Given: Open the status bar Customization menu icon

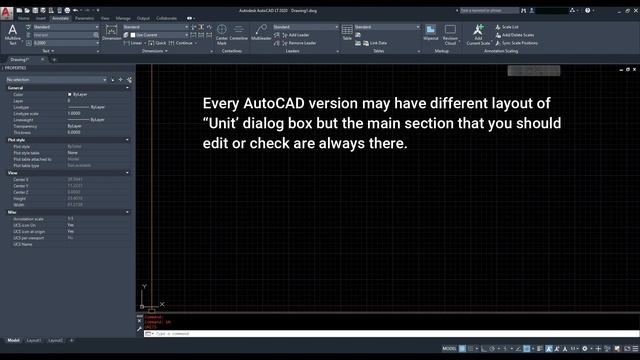Looking at the screenshot, I should (635, 349).
